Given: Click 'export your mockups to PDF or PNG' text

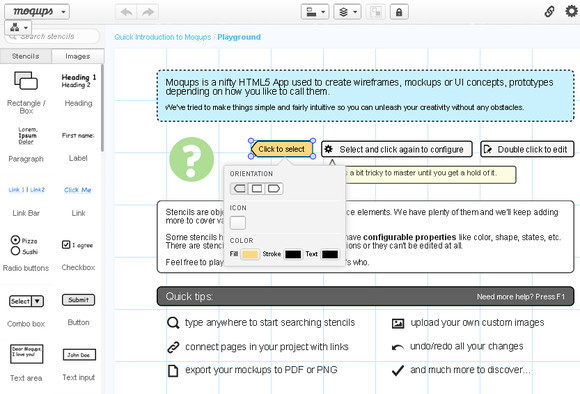Looking at the screenshot, I should 261,370.
